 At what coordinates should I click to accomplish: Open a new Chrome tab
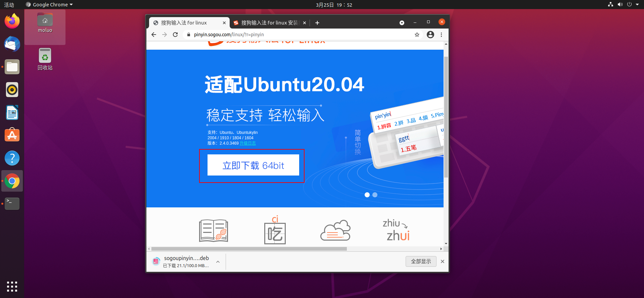click(317, 23)
